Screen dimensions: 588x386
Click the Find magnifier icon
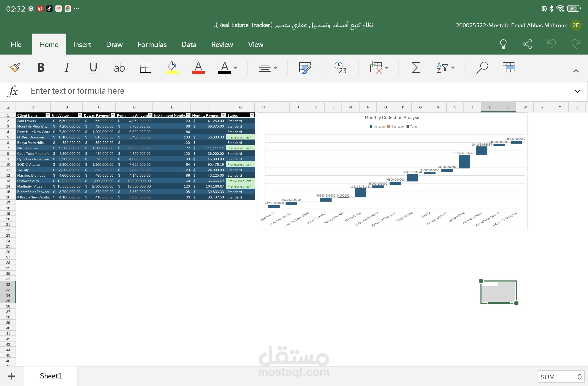coord(482,67)
